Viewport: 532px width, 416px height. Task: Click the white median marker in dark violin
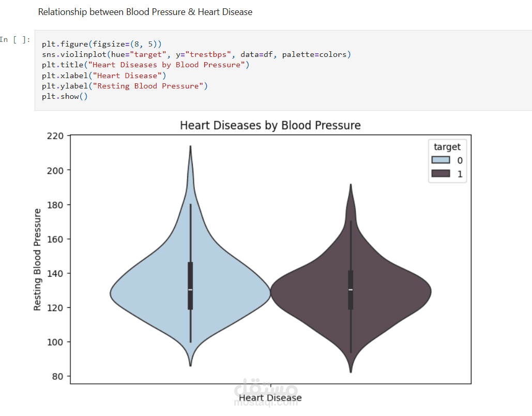coord(351,290)
